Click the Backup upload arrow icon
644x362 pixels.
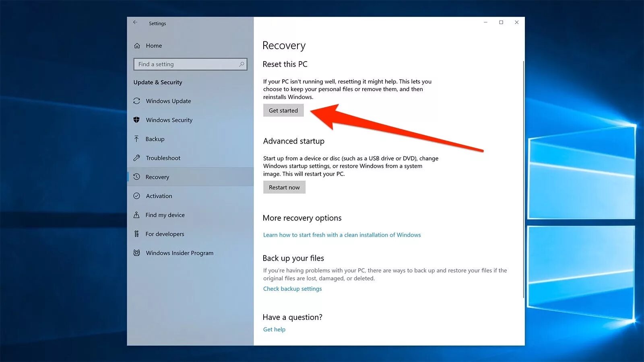pos(137,139)
